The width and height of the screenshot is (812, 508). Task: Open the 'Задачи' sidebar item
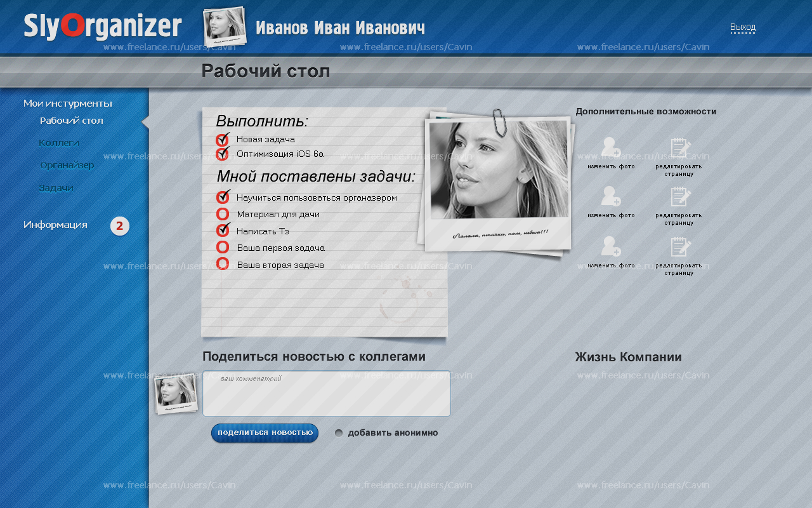(56, 188)
